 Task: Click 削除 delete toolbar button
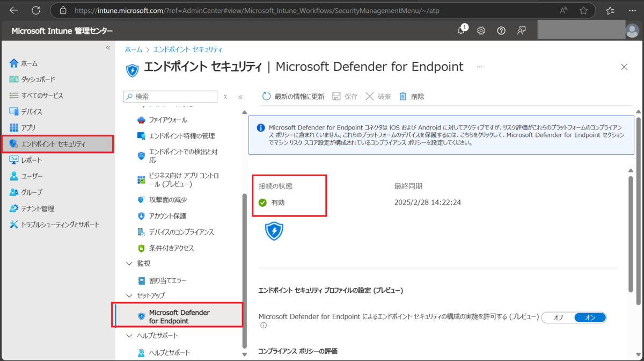click(411, 97)
